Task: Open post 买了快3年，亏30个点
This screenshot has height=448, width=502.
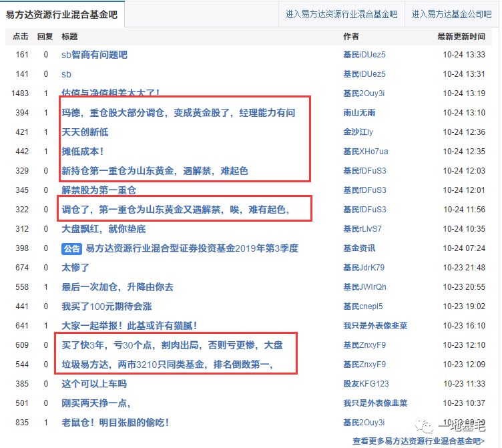Action: (x=172, y=345)
